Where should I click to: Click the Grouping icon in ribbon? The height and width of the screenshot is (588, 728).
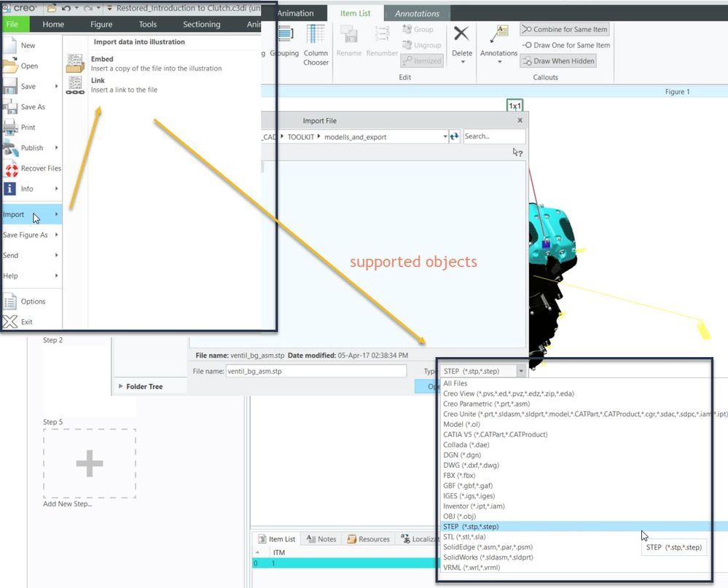tap(286, 34)
